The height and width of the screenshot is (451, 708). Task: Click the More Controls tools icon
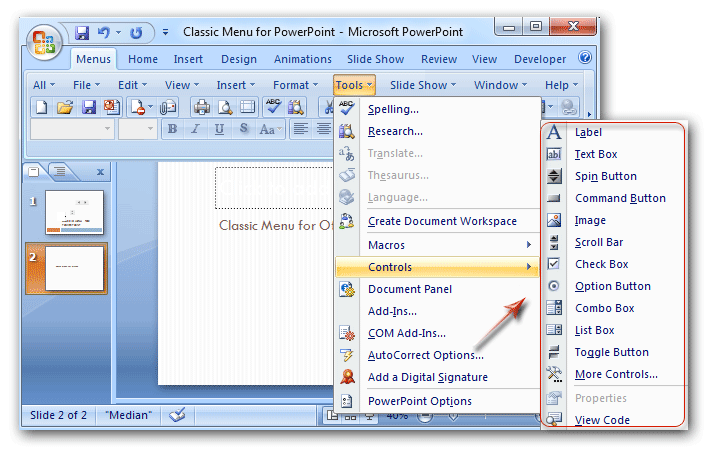point(554,374)
